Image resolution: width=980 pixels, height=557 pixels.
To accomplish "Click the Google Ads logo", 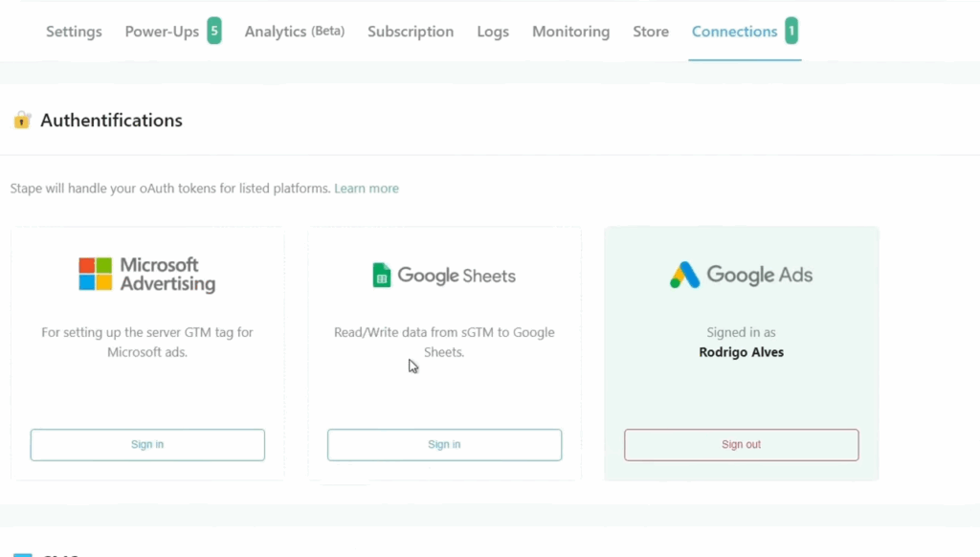I will point(741,276).
